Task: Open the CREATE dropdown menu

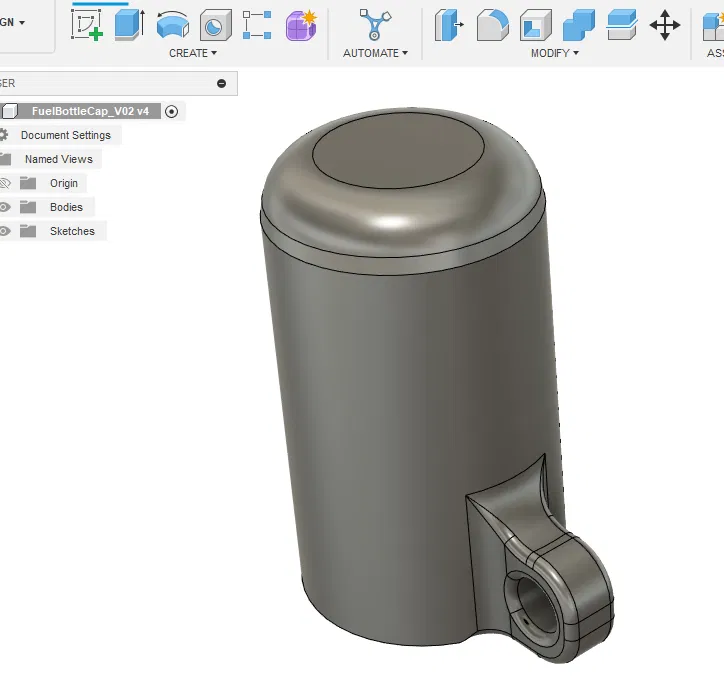Action: (193, 53)
